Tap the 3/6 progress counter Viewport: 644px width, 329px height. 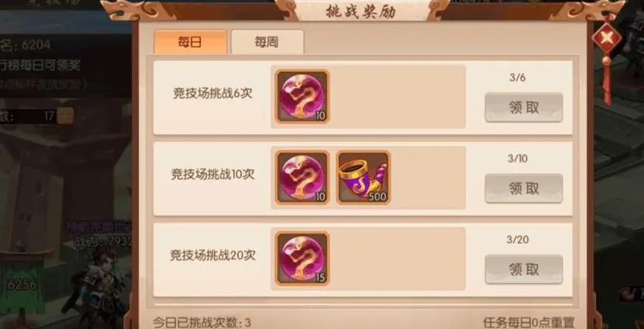pos(518,77)
